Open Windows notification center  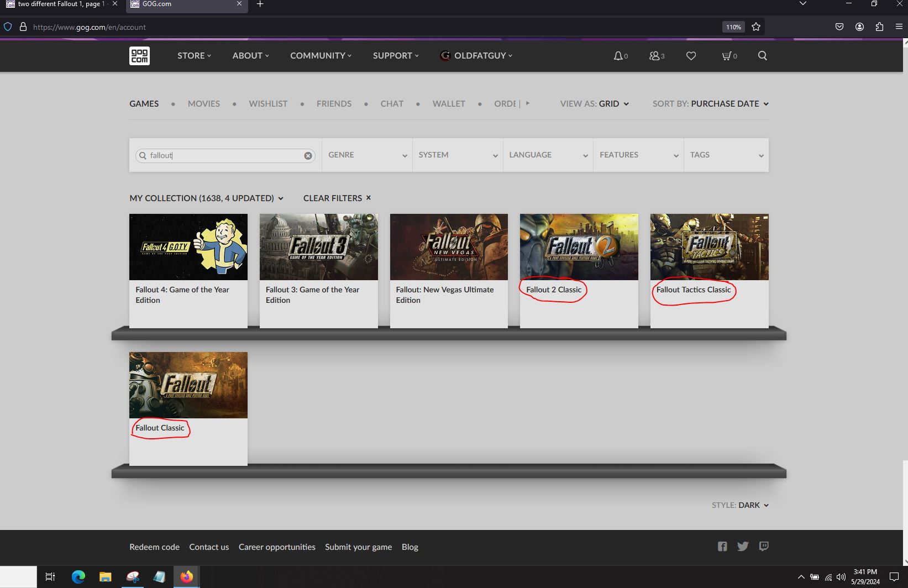[894, 577]
